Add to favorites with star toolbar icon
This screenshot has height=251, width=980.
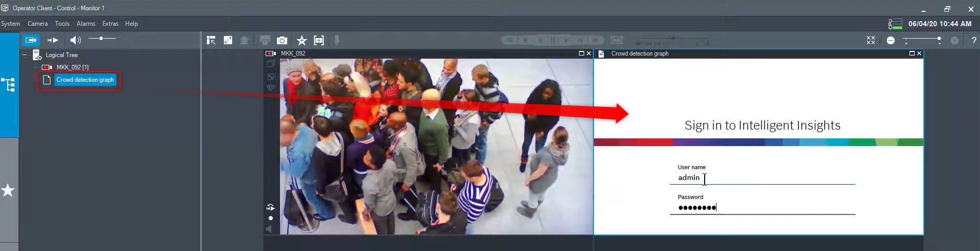coord(302,41)
